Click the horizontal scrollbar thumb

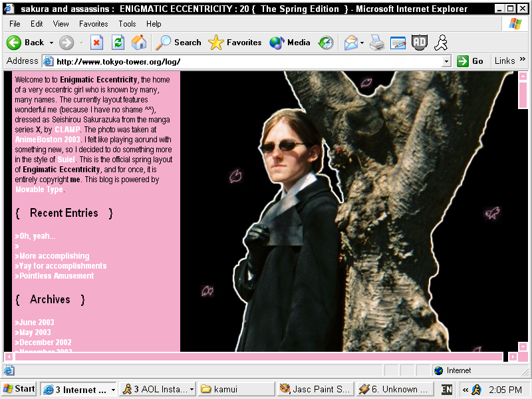[x=259, y=357]
